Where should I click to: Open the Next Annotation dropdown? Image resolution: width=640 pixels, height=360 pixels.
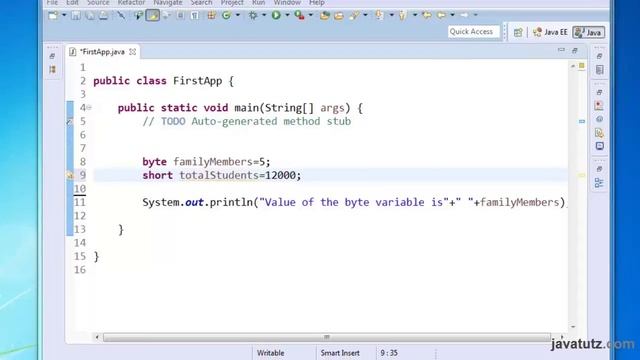click(x=391, y=16)
